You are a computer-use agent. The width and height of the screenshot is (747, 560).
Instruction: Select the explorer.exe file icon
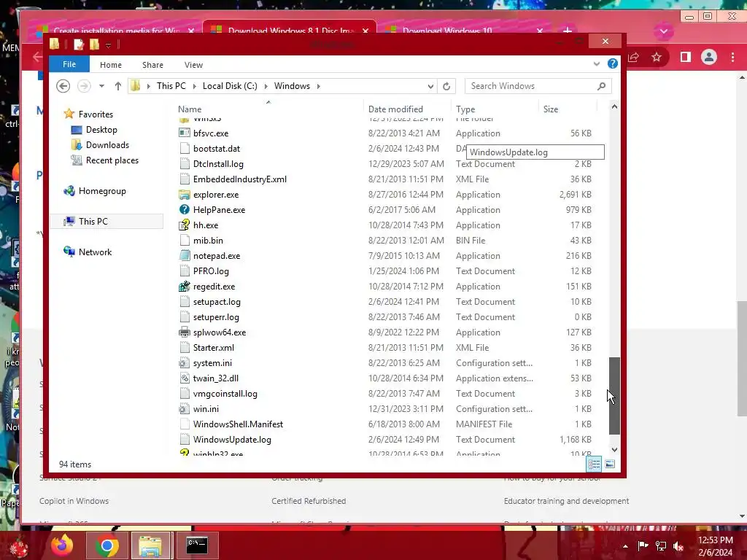pyautogui.click(x=185, y=195)
